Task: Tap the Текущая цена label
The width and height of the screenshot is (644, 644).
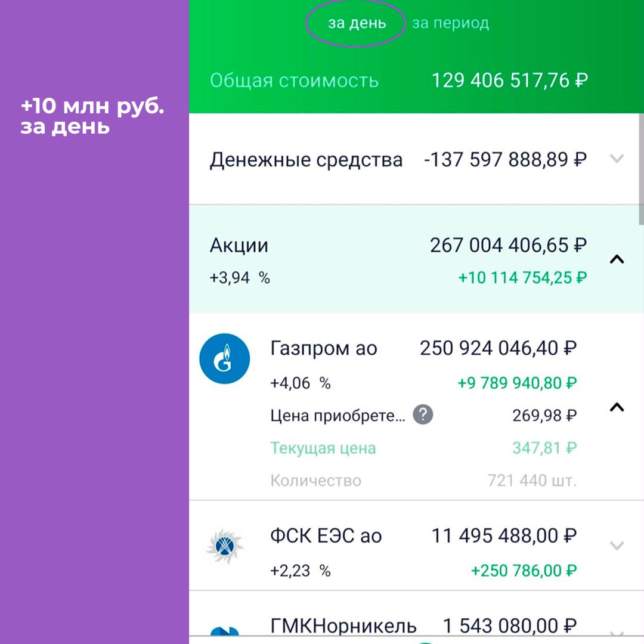Action: (323, 448)
